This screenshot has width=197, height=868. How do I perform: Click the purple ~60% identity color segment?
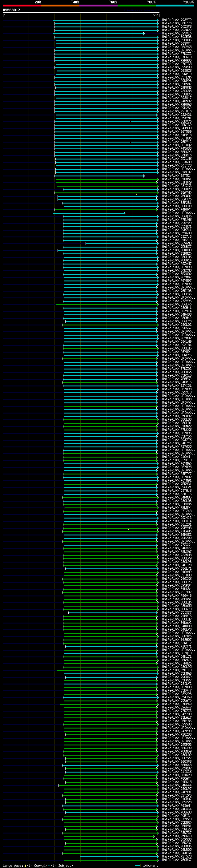[x=99, y=6]
